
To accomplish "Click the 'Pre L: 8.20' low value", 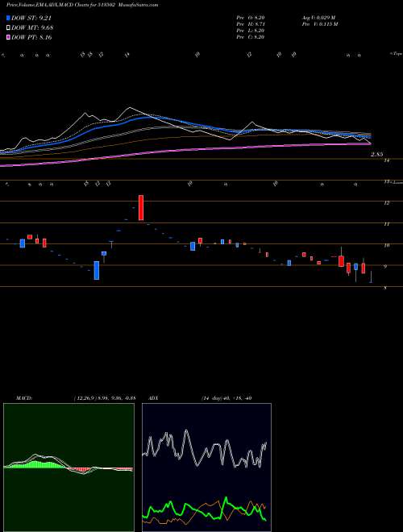I will point(251,31).
